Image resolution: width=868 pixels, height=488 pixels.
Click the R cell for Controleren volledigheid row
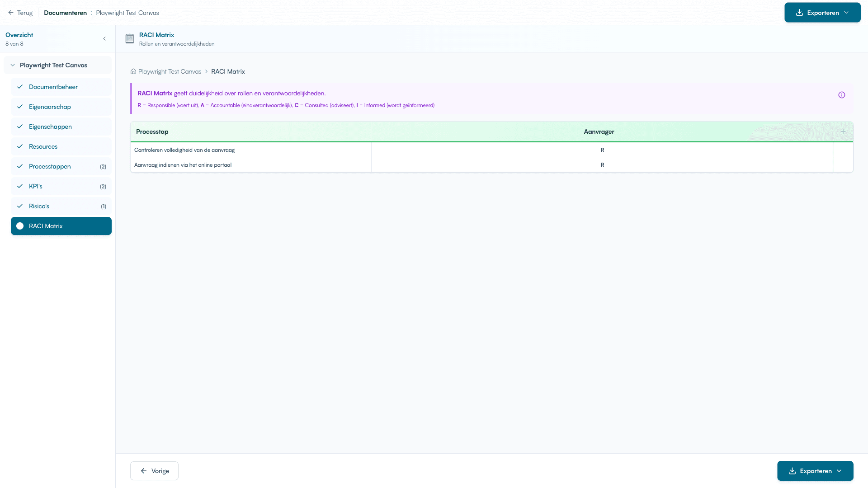[602, 150]
